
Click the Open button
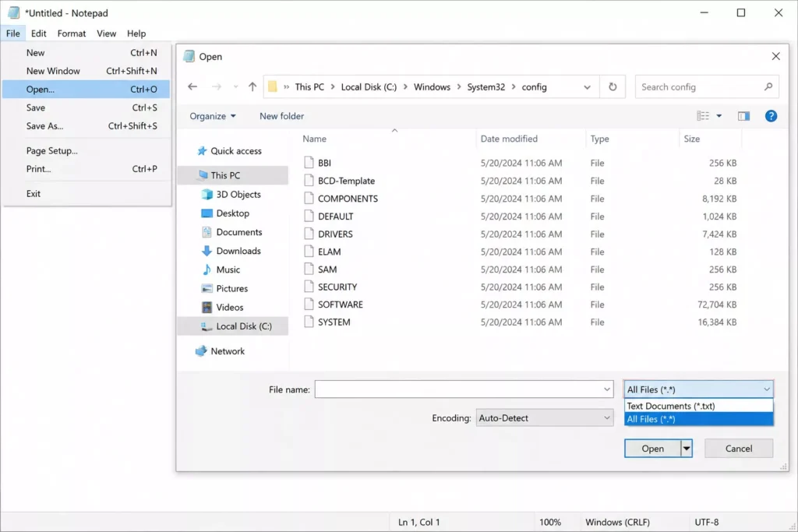[652, 449]
